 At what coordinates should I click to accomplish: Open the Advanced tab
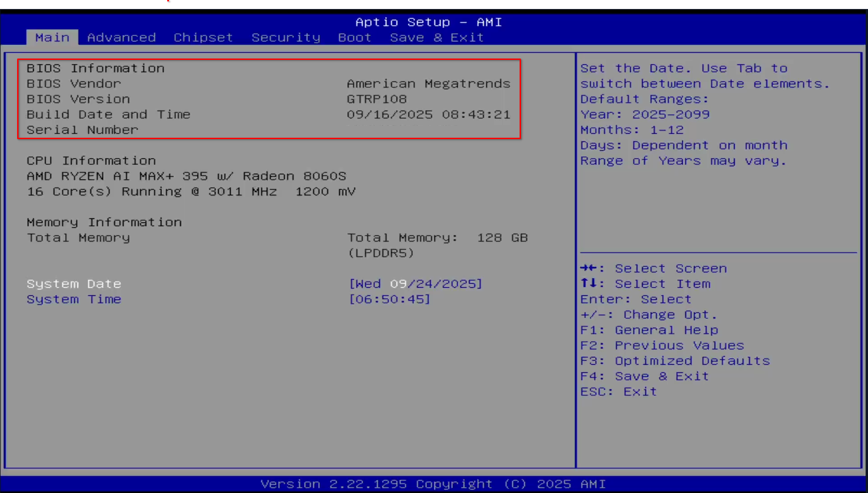point(122,37)
